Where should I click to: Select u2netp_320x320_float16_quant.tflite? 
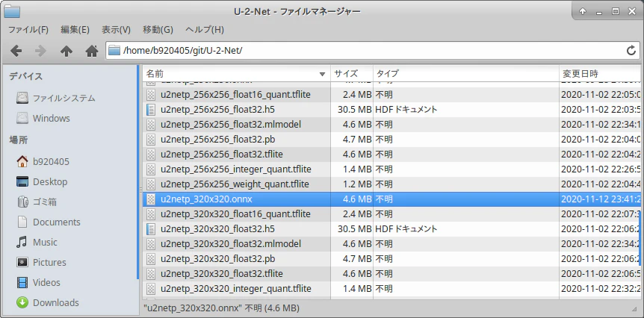pyautogui.click(x=235, y=214)
